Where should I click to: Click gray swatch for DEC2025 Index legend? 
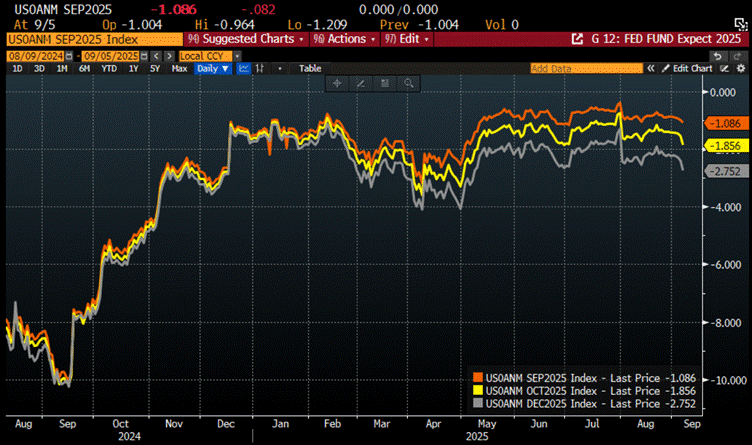pos(478,404)
